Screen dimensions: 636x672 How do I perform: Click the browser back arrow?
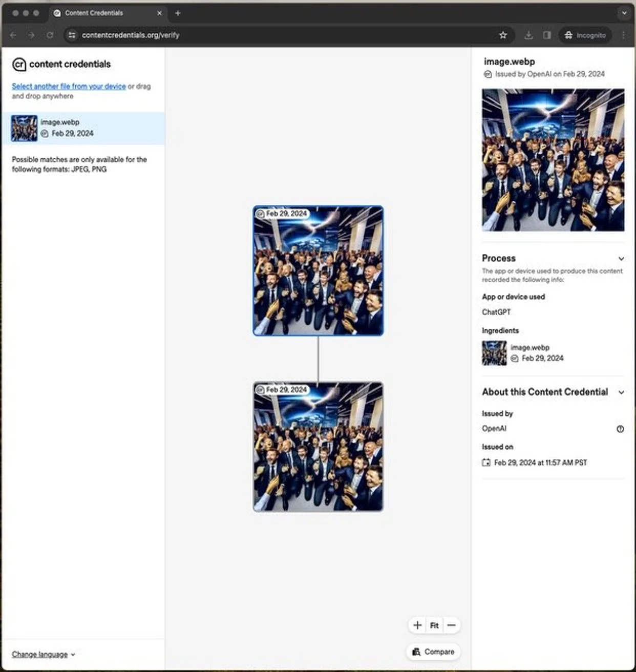pyautogui.click(x=13, y=35)
